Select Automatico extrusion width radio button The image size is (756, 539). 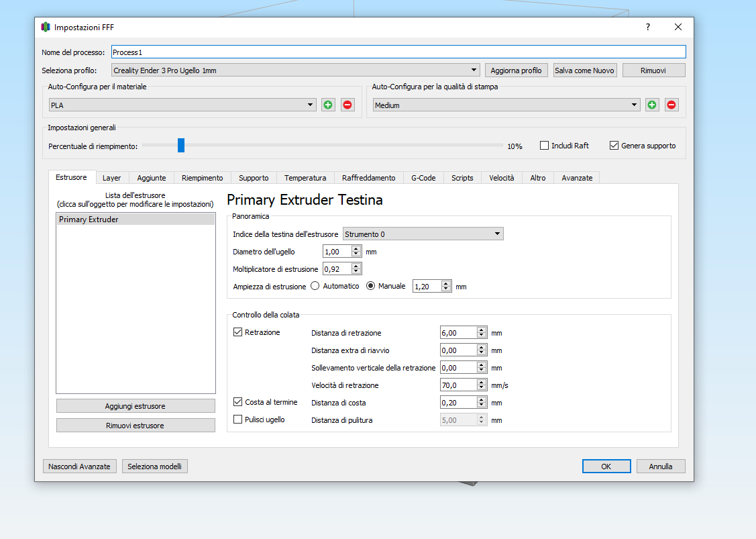coord(315,286)
